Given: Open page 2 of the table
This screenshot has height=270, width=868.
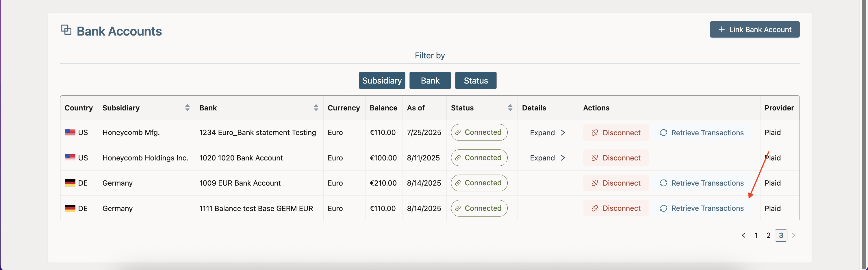Looking at the screenshot, I should (768, 235).
